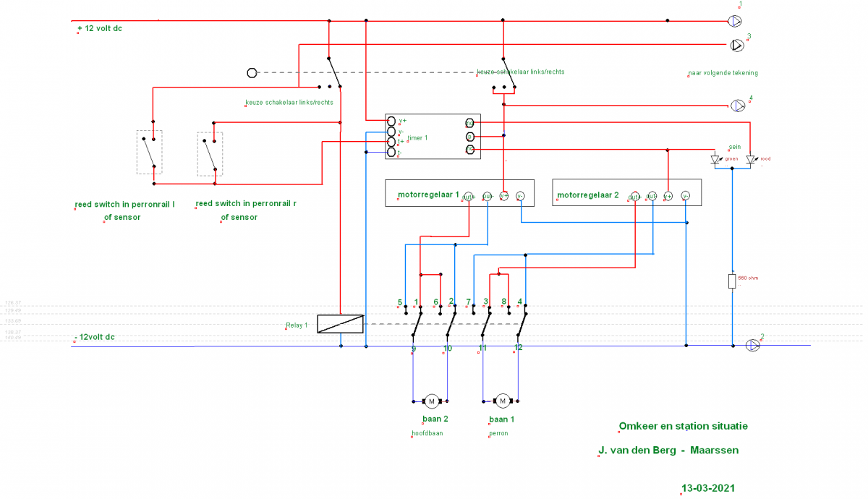The width and height of the screenshot is (868, 499).
Task: Click off-page connector arrow number 2
Action: click(x=753, y=346)
